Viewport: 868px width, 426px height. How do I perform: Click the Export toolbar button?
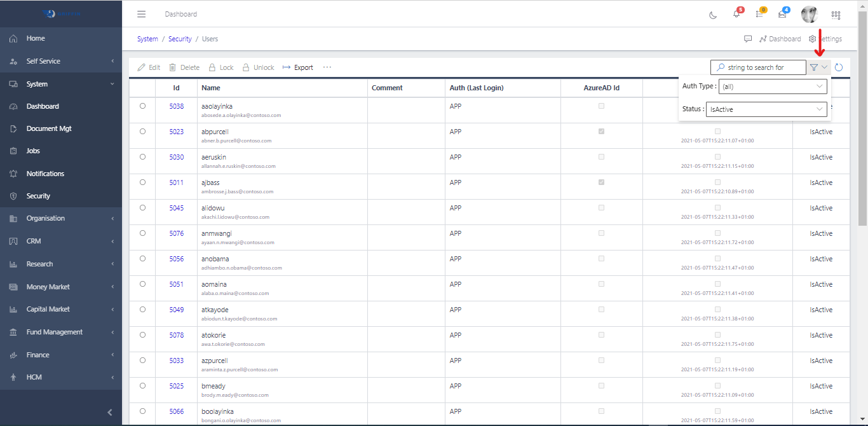coord(298,67)
